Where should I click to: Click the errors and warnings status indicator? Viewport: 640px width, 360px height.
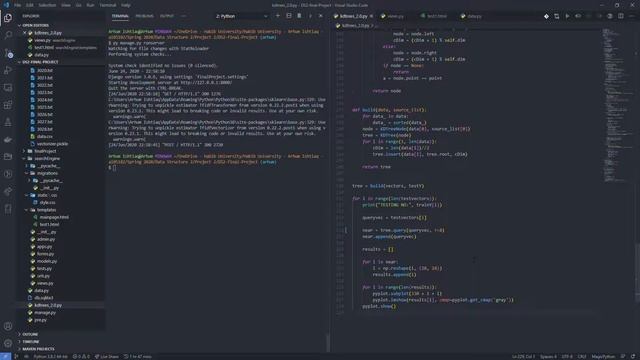[81, 356]
